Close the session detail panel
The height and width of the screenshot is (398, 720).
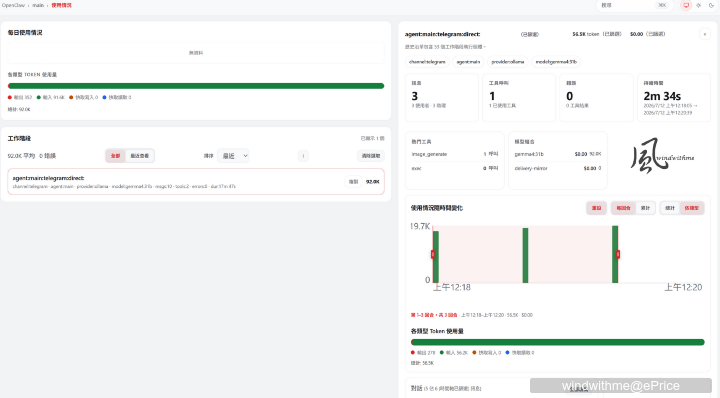click(705, 34)
